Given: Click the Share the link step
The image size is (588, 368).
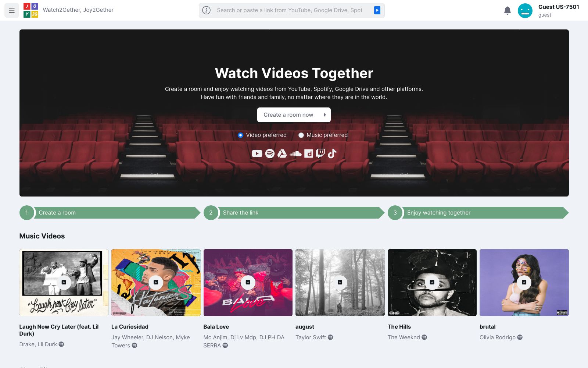Looking at the screenshot, I should (x=294, y=213).
